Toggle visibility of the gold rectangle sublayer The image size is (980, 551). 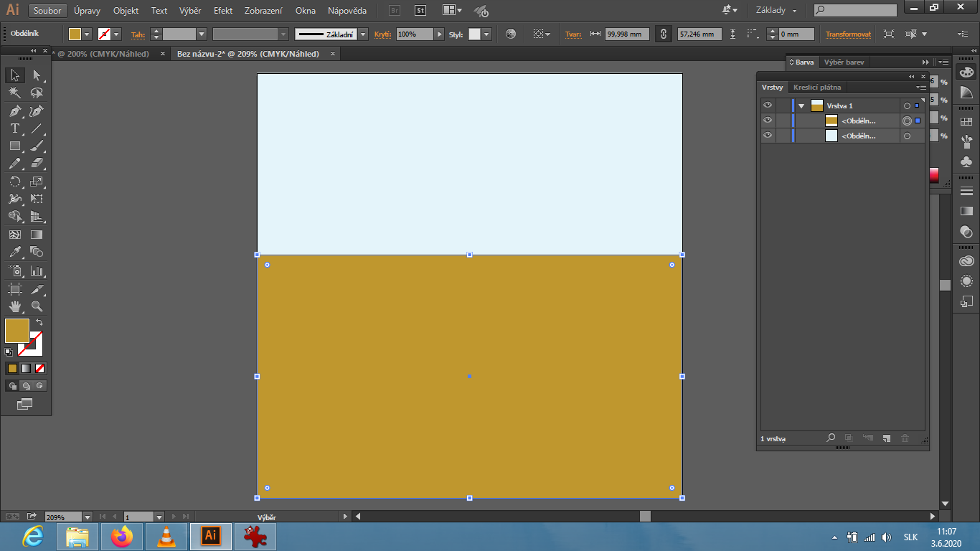(x=768, y=121)
